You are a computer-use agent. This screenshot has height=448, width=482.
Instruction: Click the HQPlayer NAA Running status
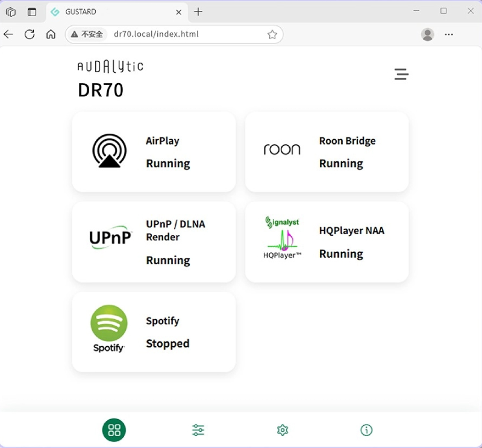coord(341,254)
